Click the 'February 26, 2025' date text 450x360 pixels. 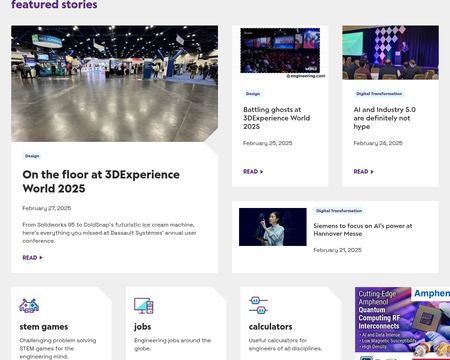tap(378, 143)
